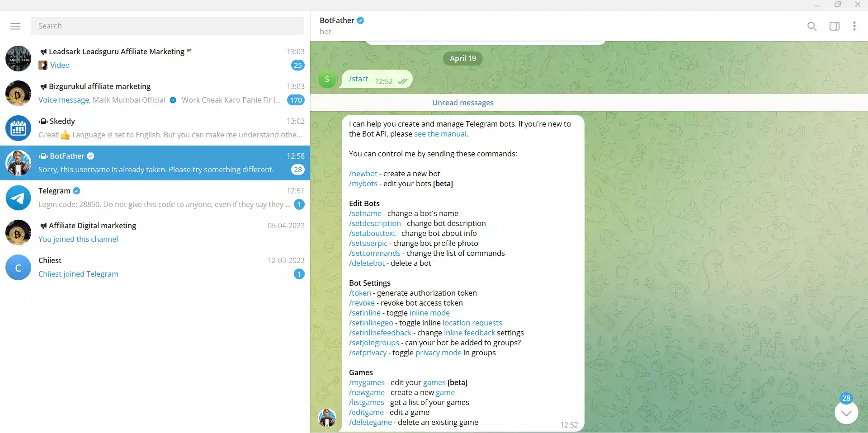Click 'Chiiest joined Telegram' preview text

[78, 274]
